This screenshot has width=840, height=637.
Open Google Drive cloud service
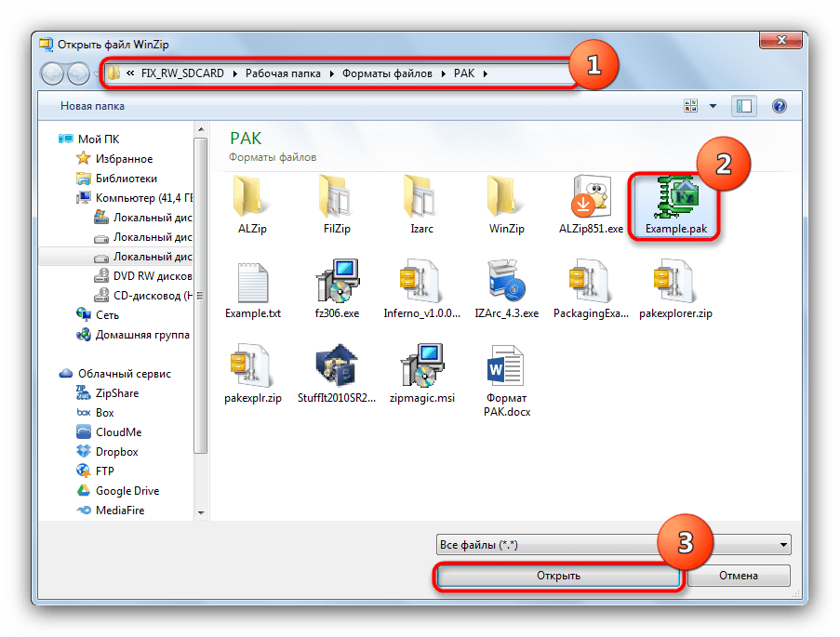(x=118, y=491)
